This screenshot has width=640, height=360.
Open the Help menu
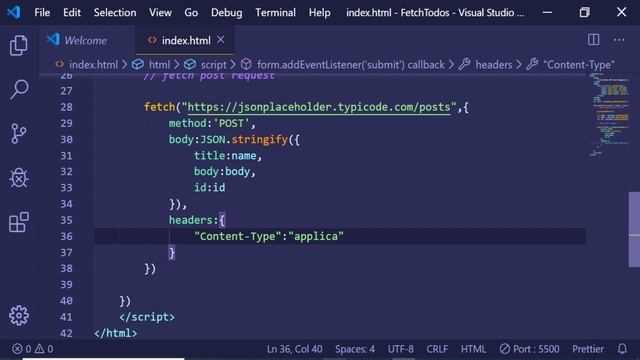pos(320,13)
